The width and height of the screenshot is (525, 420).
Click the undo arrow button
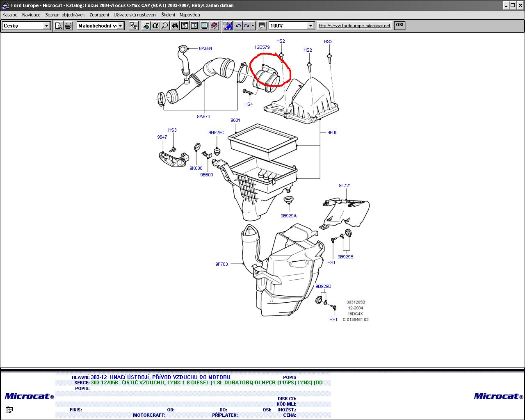(238, 26)
